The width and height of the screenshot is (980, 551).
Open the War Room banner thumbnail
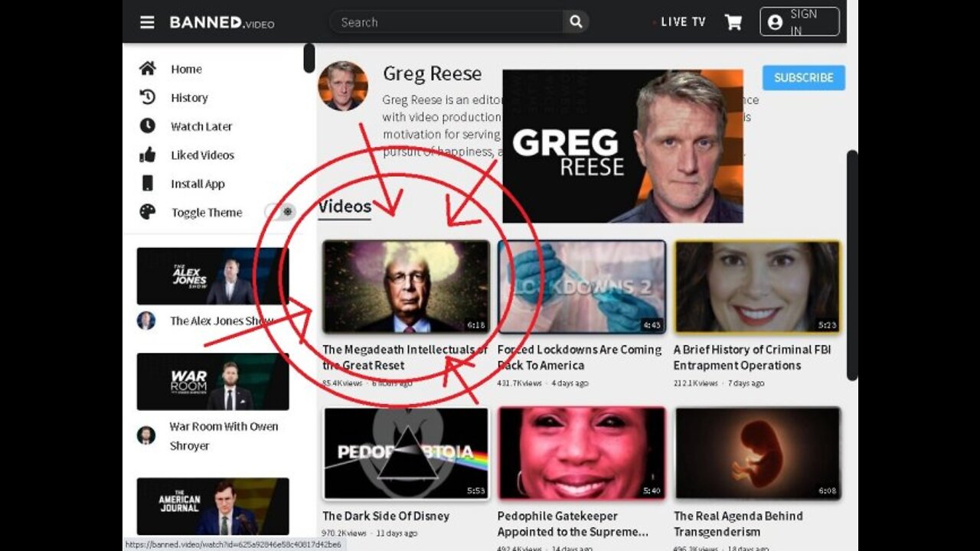coord(213,382)
